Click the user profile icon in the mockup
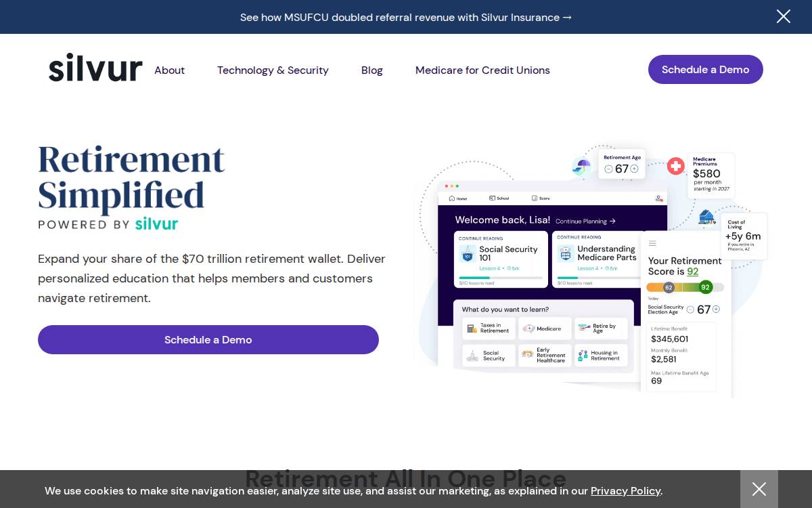Image resolution: width=812 pixels, height=508 pixels. (x=658, y=198)
